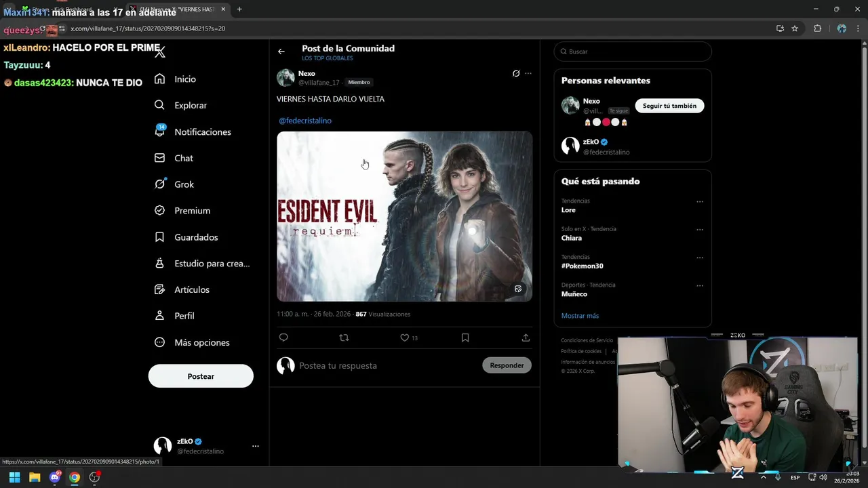Open the three-dot menu beside Lore trend
The image size is (868, 488).
[700, 201]
